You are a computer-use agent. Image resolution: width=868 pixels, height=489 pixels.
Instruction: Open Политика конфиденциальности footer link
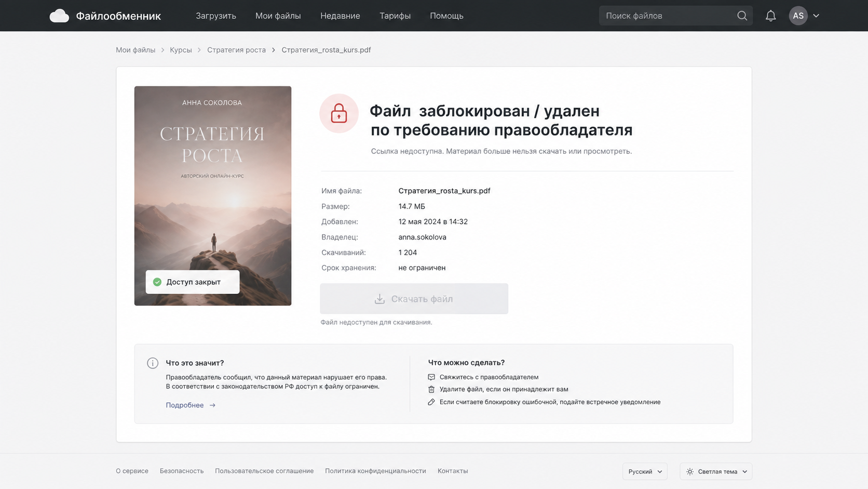point(375,471)
